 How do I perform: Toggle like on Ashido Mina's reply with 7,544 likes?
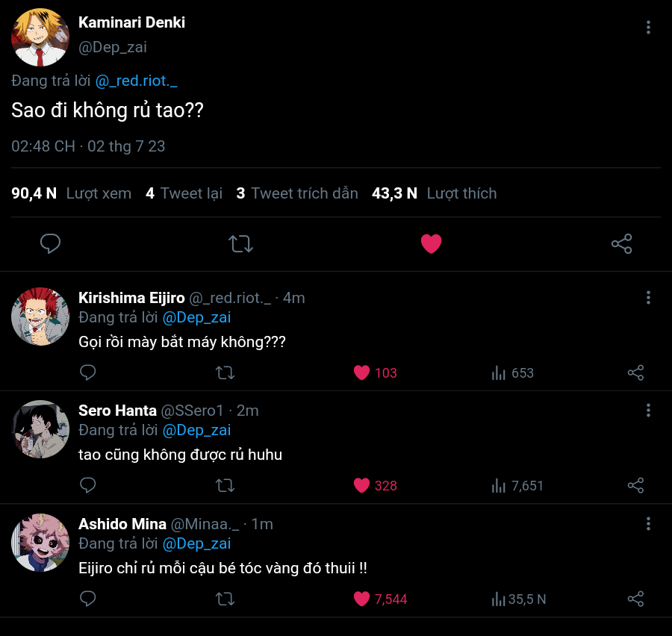tap(361, 598)
